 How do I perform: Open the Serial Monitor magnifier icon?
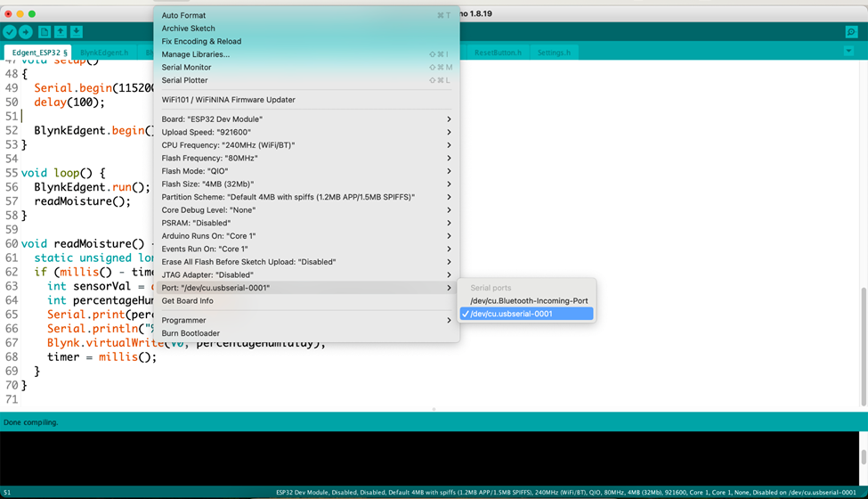coord(851,32)
